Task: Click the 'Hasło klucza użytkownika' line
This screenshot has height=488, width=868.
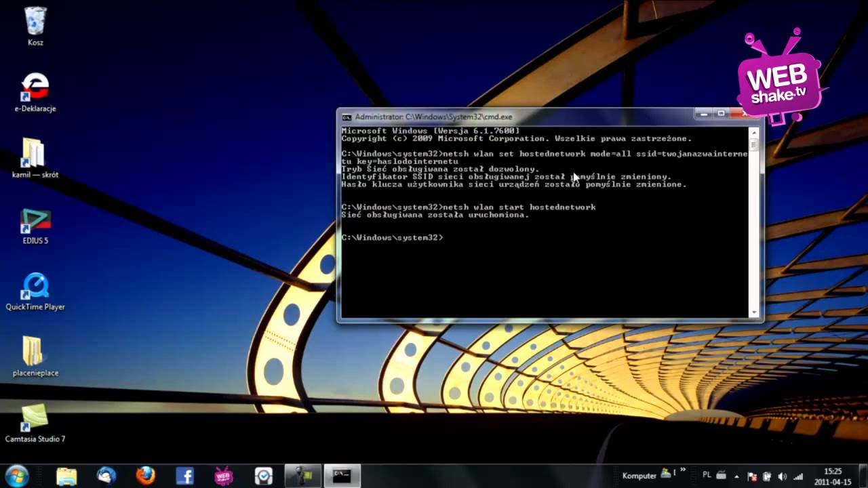Action: coord(514,184)
